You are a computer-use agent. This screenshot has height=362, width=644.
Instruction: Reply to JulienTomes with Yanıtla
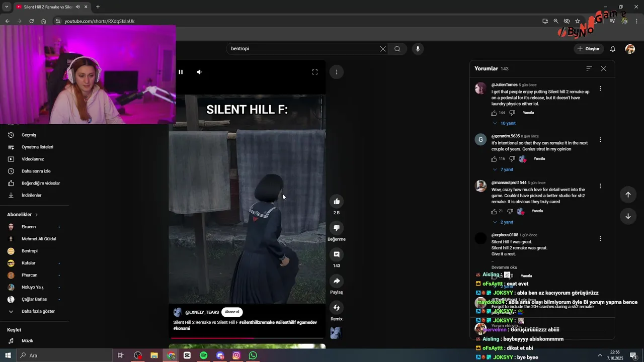(x=528, y=113)
